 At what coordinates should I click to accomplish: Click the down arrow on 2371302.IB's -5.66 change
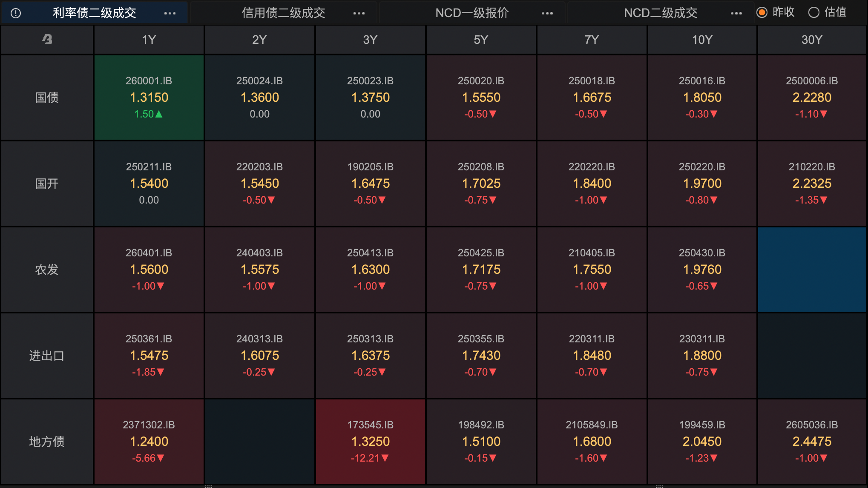point(161,458)
